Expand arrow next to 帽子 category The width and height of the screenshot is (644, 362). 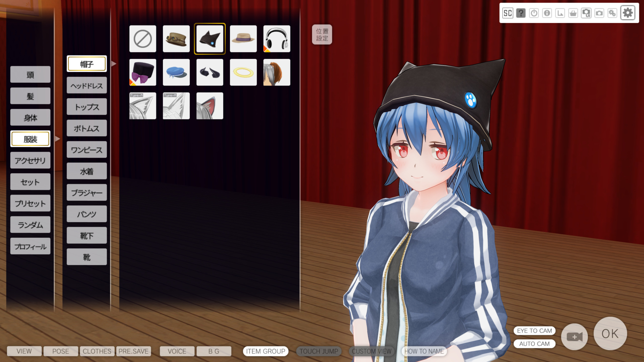tap(114, 64)
